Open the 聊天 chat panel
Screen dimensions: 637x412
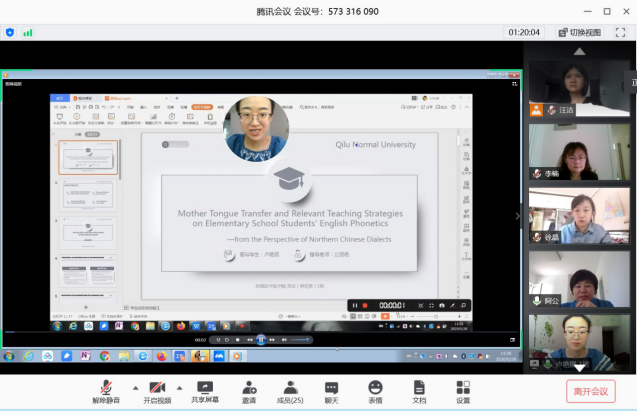pyautogui.click(x=331, y=391)
